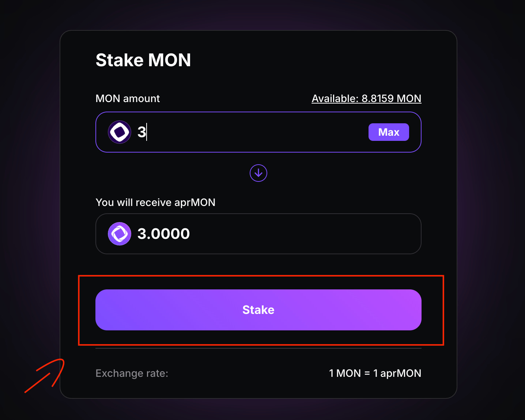Click the aprMON coin logo next to 3.0000
This screenshot has height=420, width=525.
pos(120,233)
